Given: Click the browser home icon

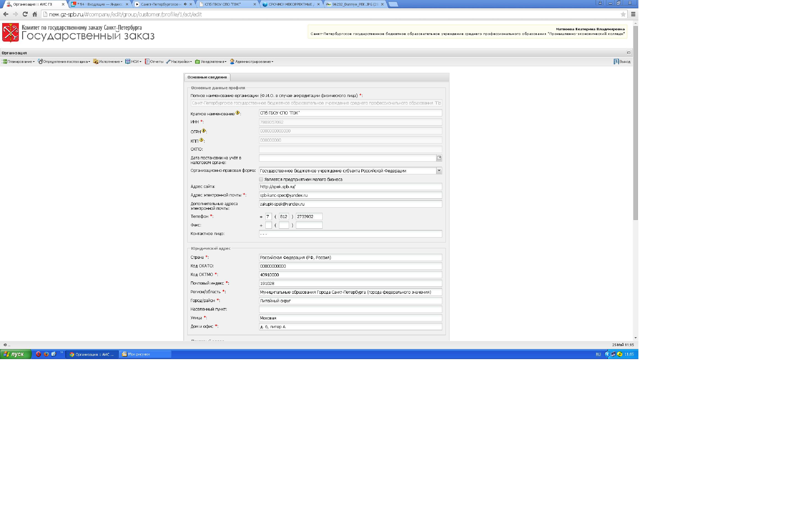Looking at the screenshot, I should point(35,14).
